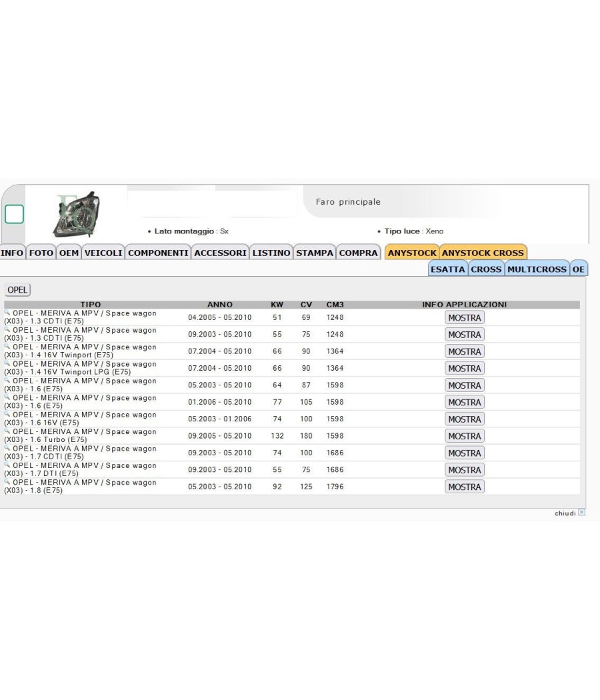The height and width of the screenshot is (700, 600).
Task: Click the Tipo luce Xeno label
Action: (x=411, y=231)
